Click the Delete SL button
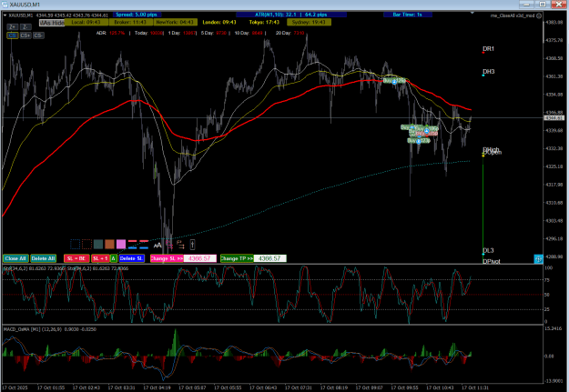Screen dimensions: 569x392 131,258
